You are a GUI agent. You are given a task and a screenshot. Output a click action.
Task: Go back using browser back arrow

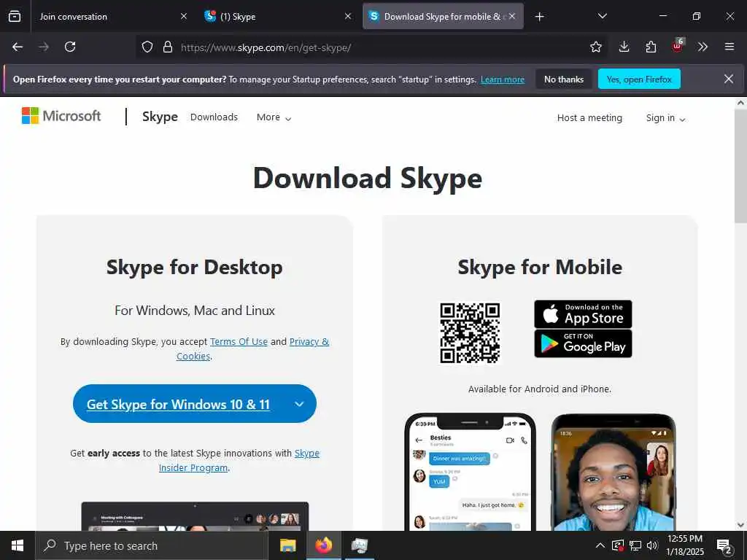(x=18, y=47)
